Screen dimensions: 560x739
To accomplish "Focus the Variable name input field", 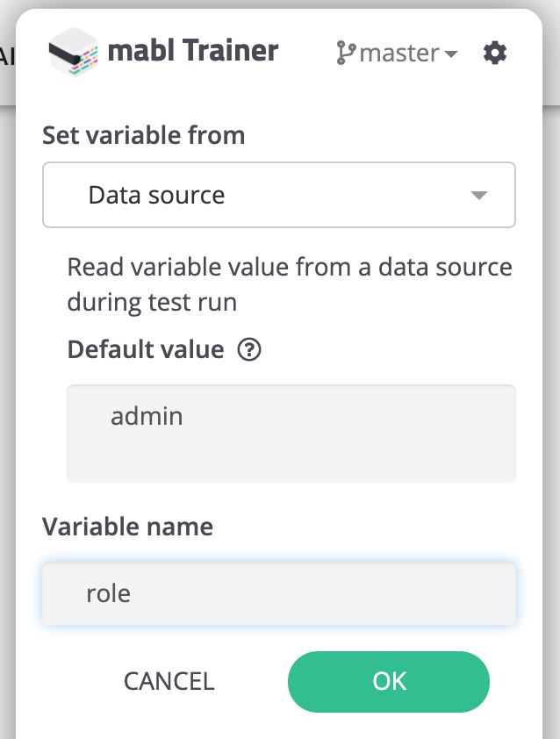I will [278, 594].
